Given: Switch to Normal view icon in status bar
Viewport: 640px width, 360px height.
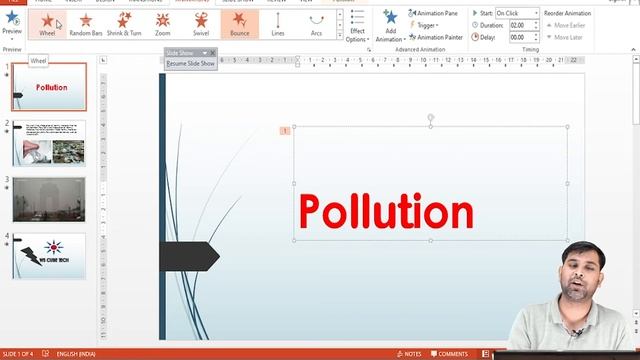Looking at the screenshot, I should pyautogui.click(x=485, y=354).
